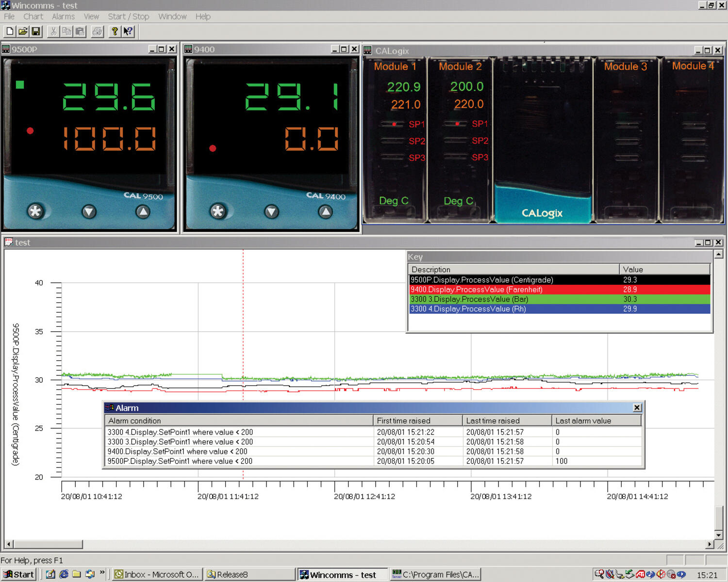Open the Windows Start button
Viewport: 728px width, 582px height.
pyautogui.click(x=18, y=574)
